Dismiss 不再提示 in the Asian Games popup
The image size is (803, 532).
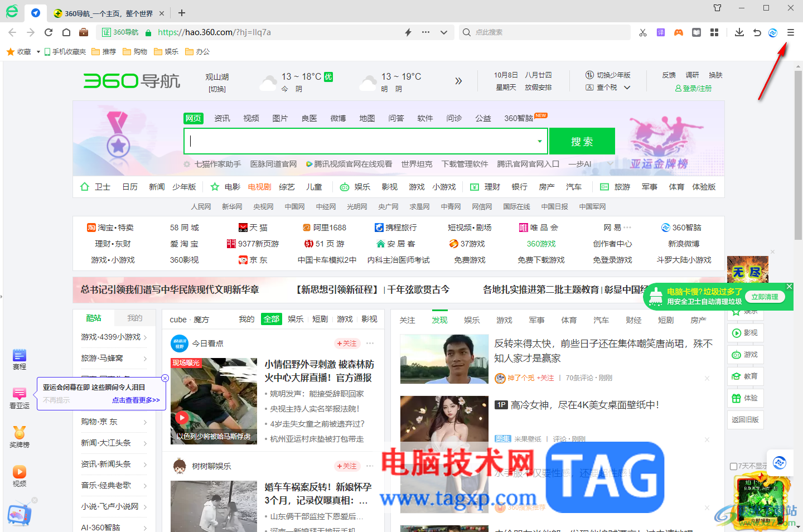[55, 399]
